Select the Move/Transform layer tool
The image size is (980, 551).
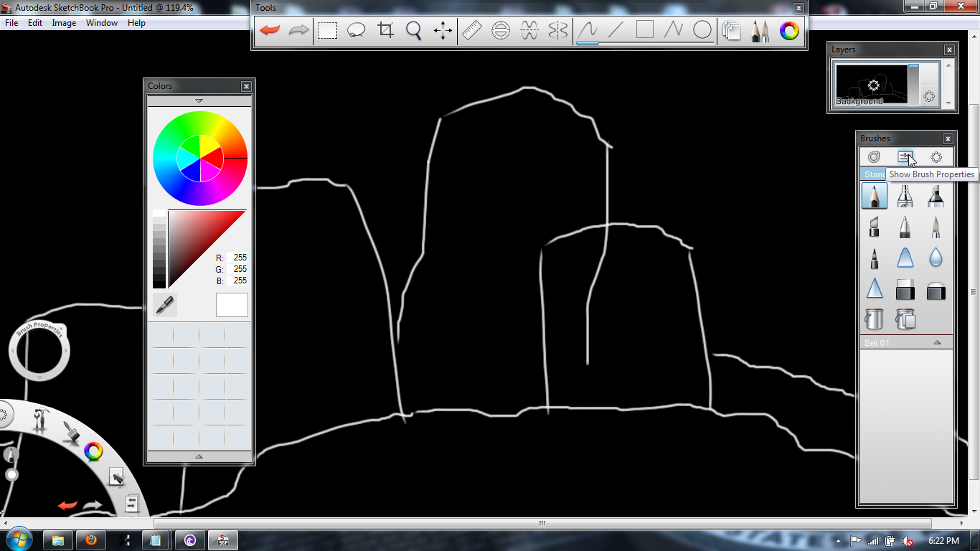[443, 30]
